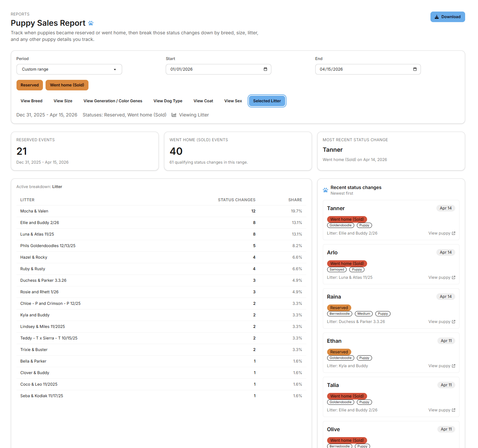The width and height of the screenshot is (478, 448).
Task: Click the chart icon next to Viewing Litter
Action: click(x=174, y=115)
